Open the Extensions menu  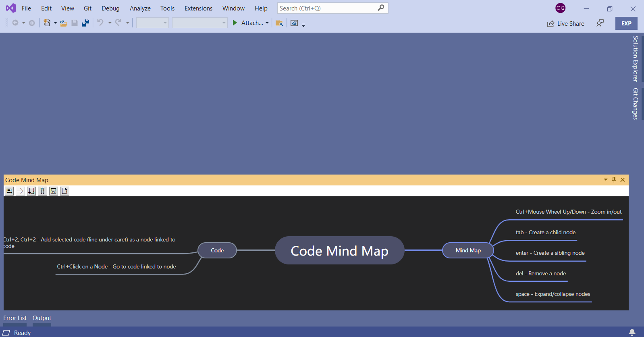pos(198,8)
